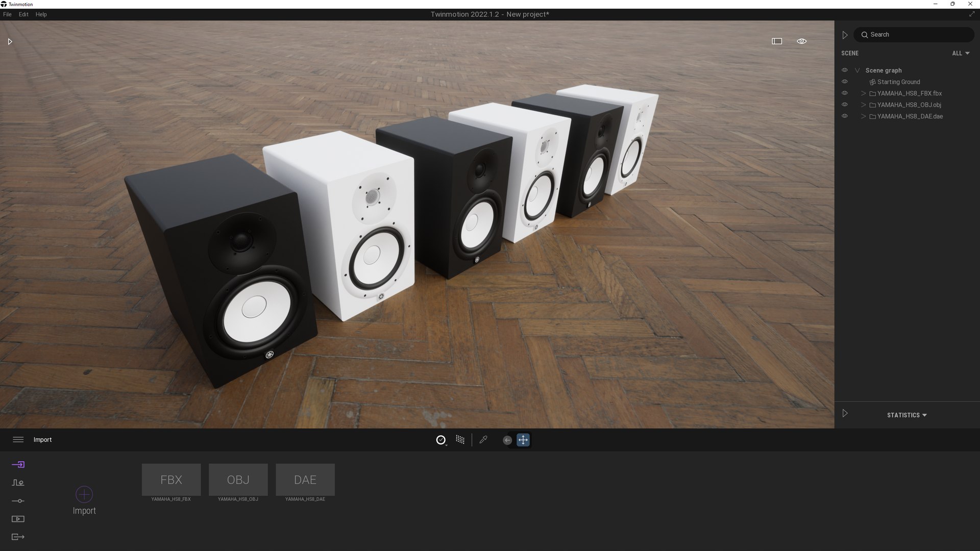Open the Help menu

41,14
